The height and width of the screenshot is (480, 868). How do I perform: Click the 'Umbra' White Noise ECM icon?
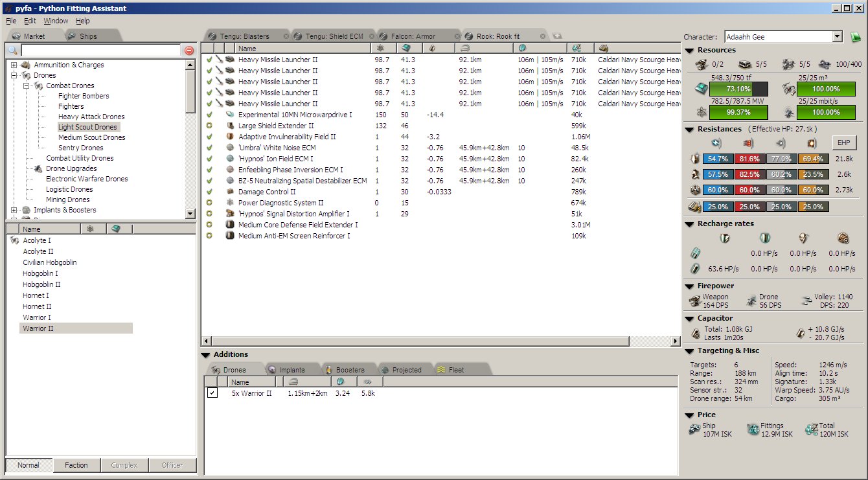[x=230, y=148]
